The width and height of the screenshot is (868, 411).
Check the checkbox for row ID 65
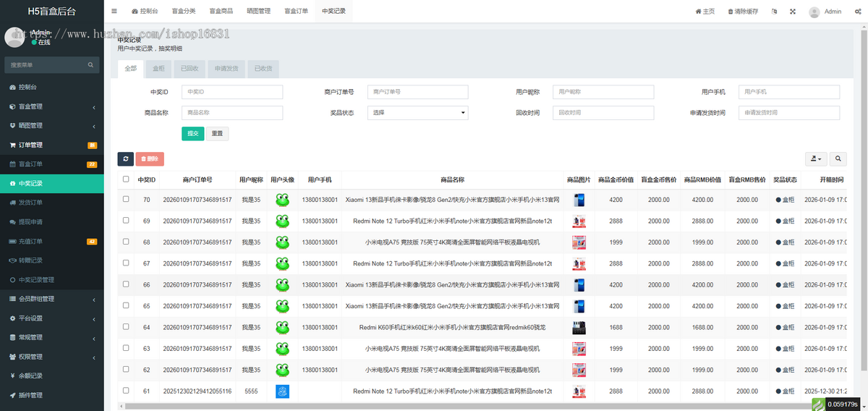126,305
